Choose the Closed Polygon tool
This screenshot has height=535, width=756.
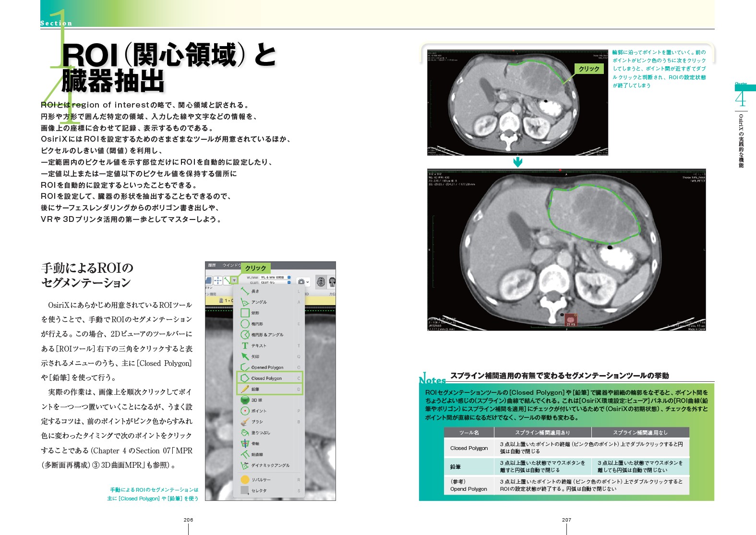(x=269, y=378)
